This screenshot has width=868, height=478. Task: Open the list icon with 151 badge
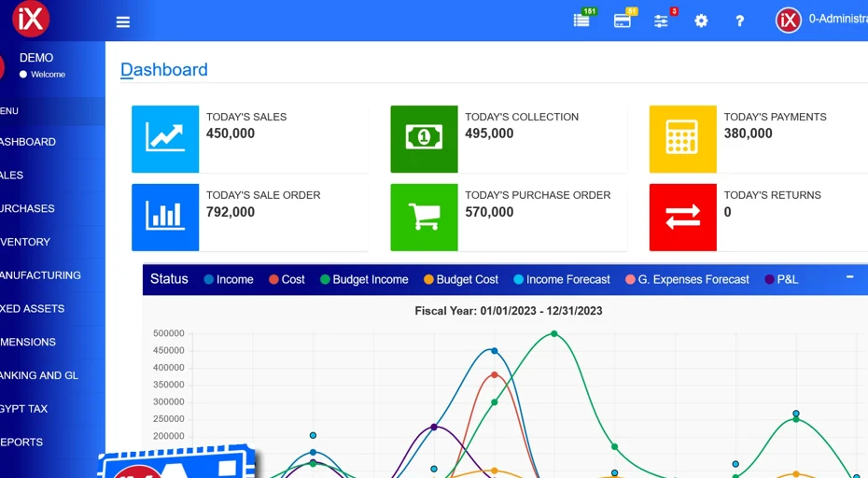(581, 21)
